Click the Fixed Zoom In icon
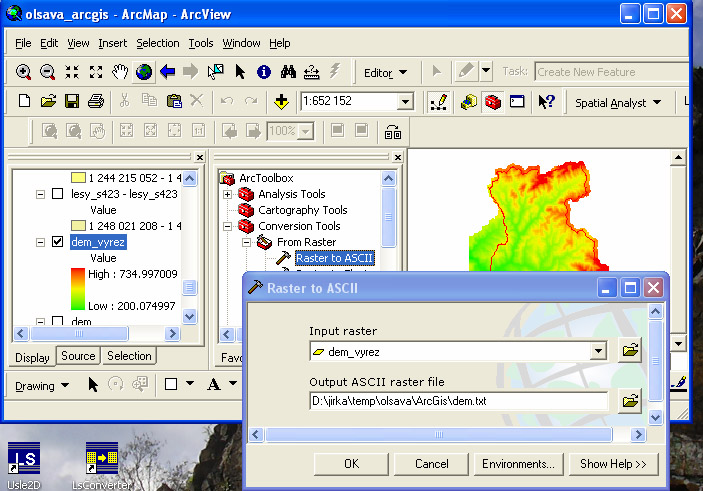This screenshot has width=703, height=491. point(72,72)
